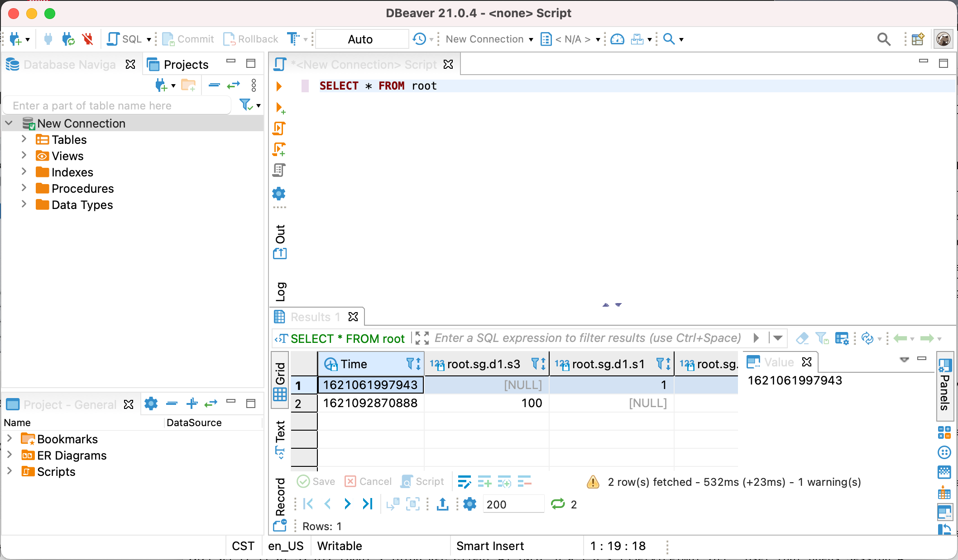The height and width of the screenshot is (560, 958).
Task: Expand the Tables tree folder
Action: (24, 139)
